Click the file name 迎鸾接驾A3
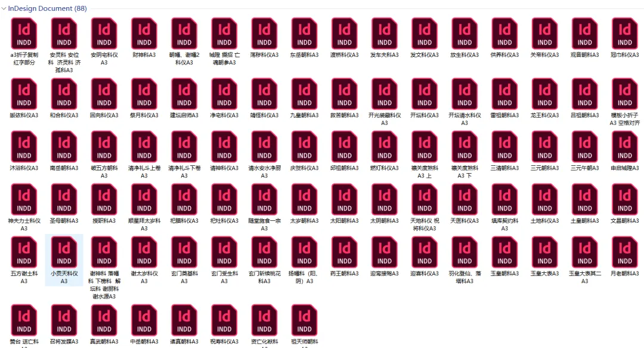The image size is (644, 348). tap(385, 273)
